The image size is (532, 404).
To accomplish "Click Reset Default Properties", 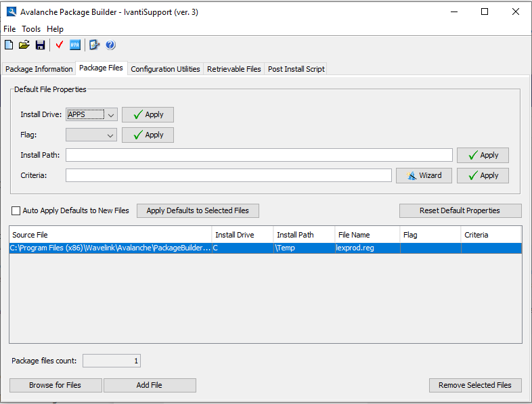I will (x=460, y=210).
